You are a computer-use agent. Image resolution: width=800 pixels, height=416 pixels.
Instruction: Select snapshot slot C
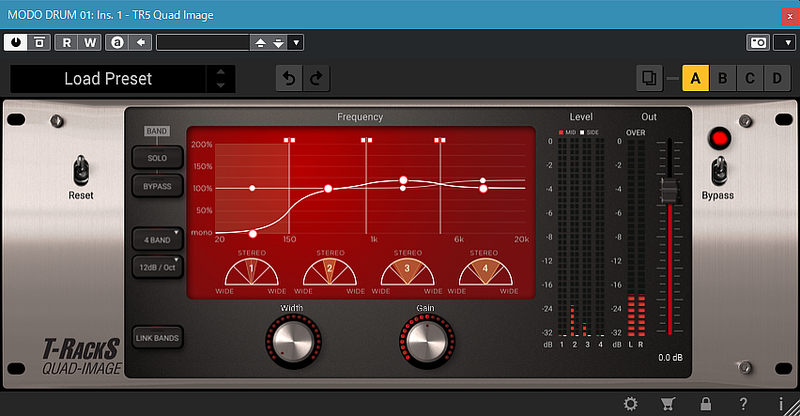(x=749, y=79)
